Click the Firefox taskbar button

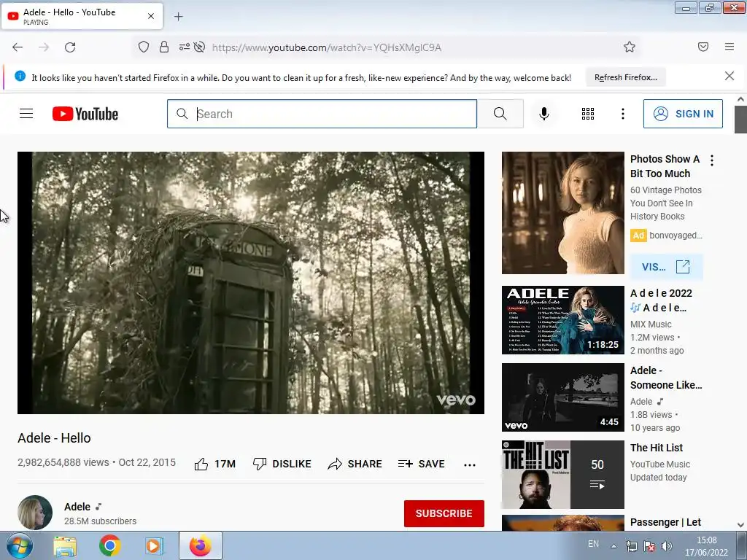point(201,545)
